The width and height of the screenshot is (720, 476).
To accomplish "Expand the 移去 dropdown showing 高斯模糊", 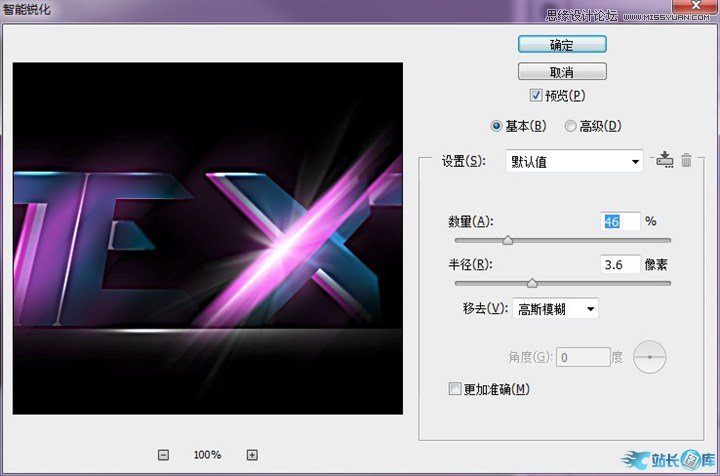I will 555,309.
